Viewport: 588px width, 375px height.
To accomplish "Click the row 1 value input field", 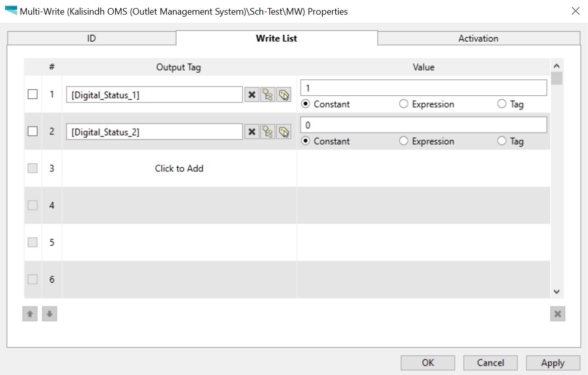I will click(423, 88).
